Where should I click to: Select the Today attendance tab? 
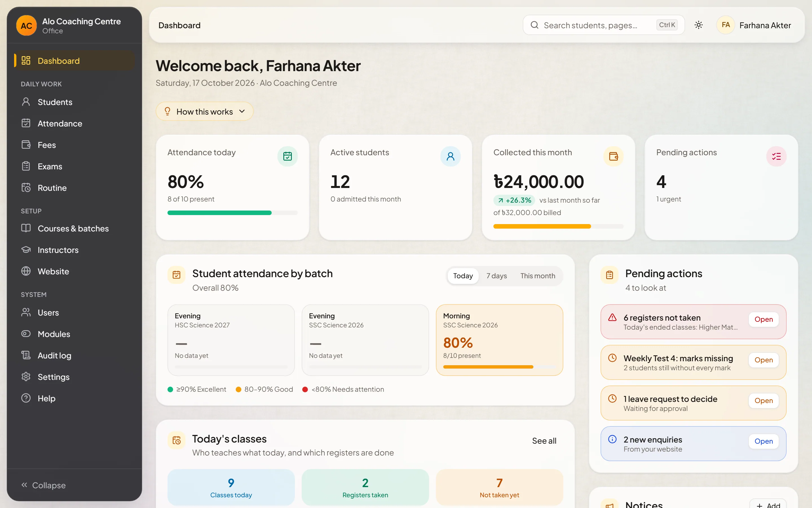click(x=463, y=276)
